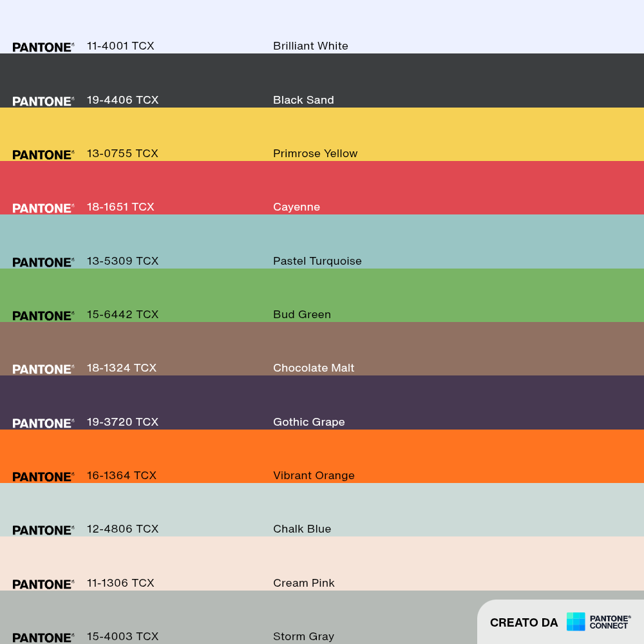Select the Primrose Yellow color swatch
The image size is (644, 644).
tap(322, 135)
